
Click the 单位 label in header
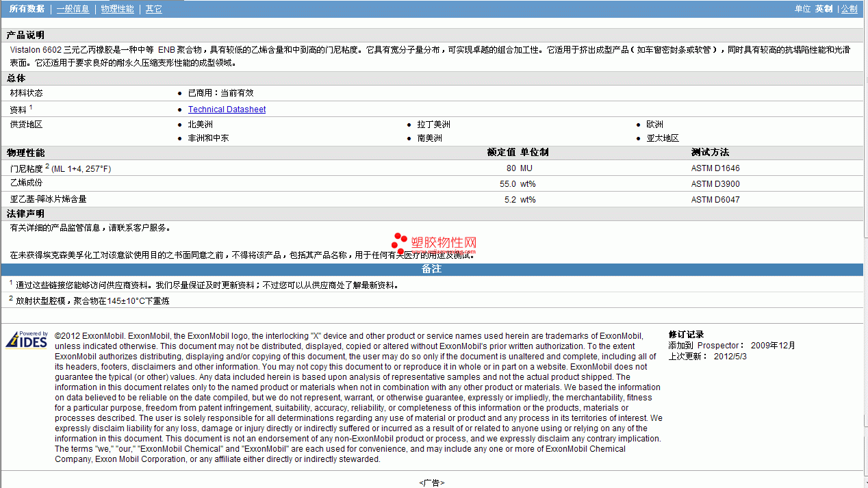tap(802, 9)
